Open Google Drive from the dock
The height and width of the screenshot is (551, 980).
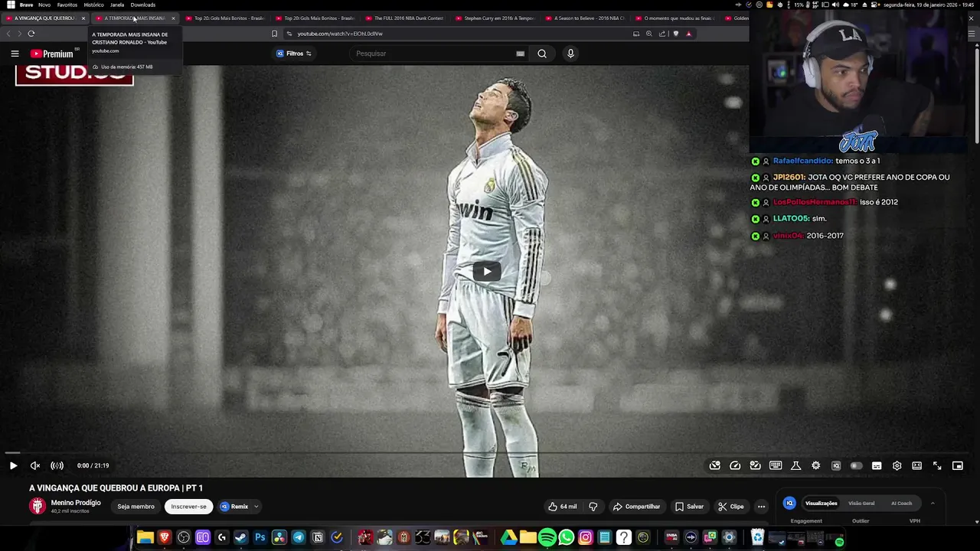[509, 538]
